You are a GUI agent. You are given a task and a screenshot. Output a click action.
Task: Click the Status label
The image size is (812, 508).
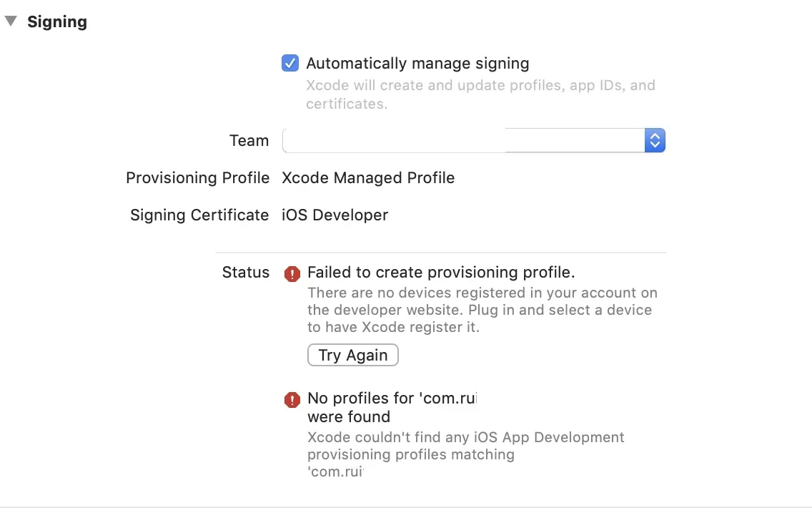pos(246,273)
